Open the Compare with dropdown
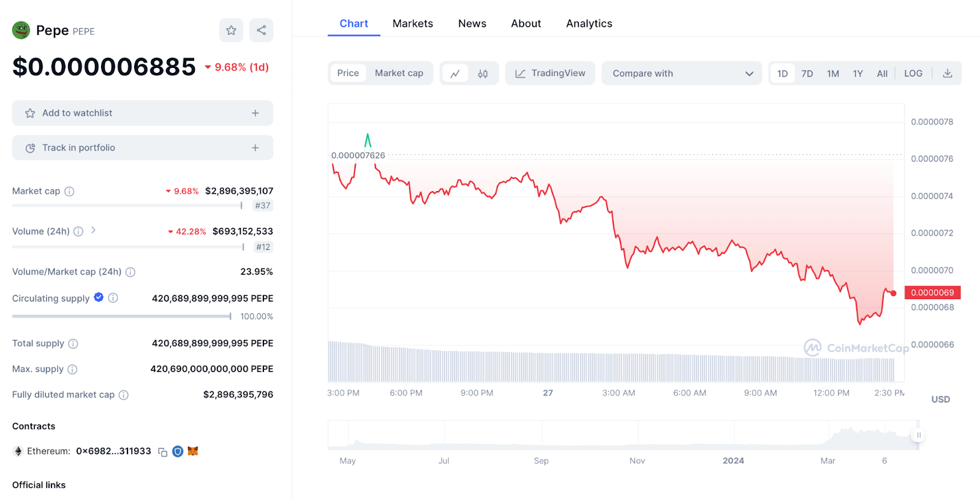This screenshot has height=500, width=980. point(682,74)
